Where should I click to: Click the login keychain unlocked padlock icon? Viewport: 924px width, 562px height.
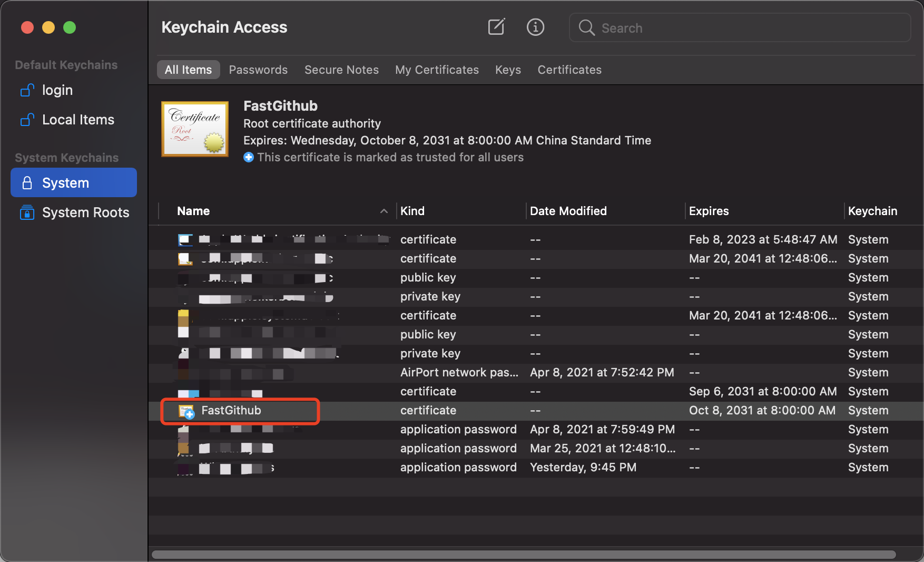click(x=27, y=91)
